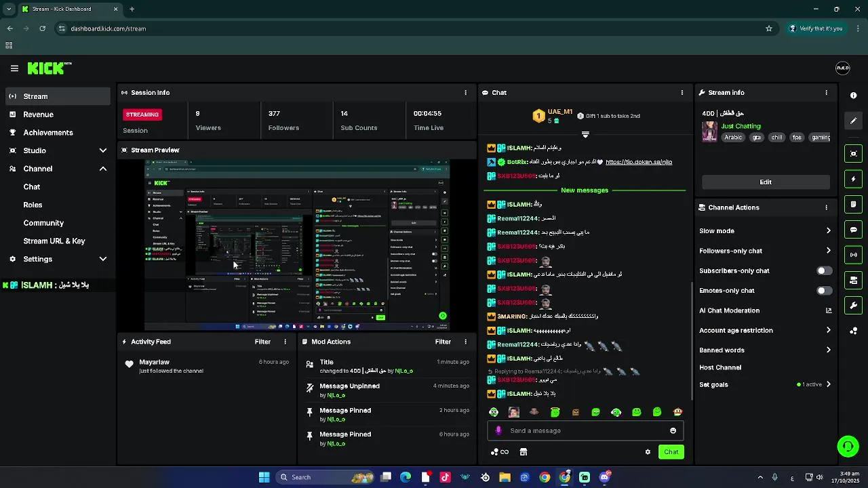
Task: Click the lightning bolt icon in right rail
Action: pyautogui.click(x=854, y=179)
